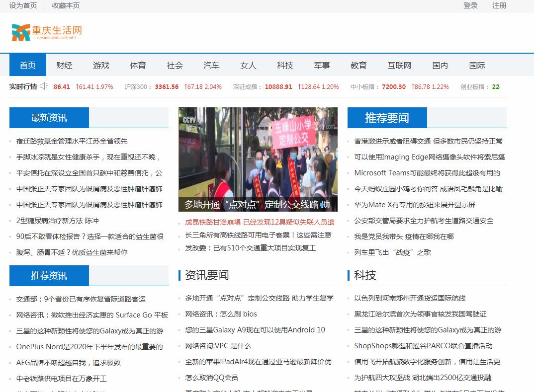The image size is (534, 392).
Task: Open article 您的三星Galaxy A9现在可以使用Android 10
Action: pos(255,330)
